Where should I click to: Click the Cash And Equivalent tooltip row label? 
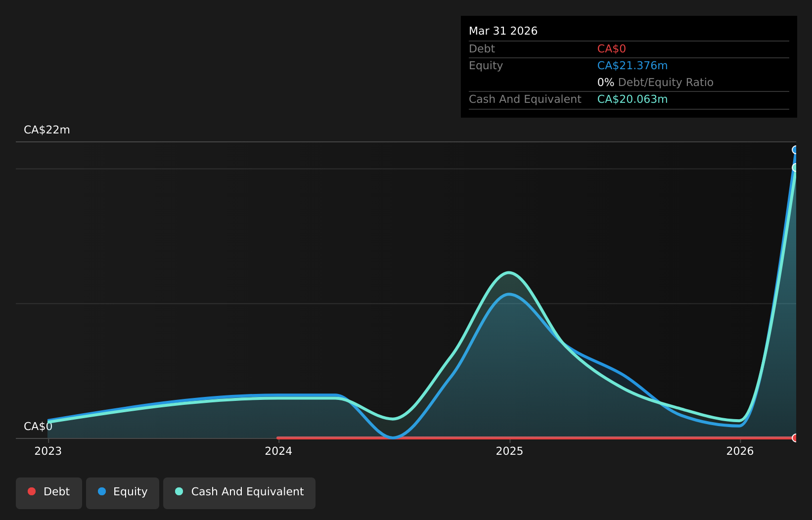pos(525,99)
